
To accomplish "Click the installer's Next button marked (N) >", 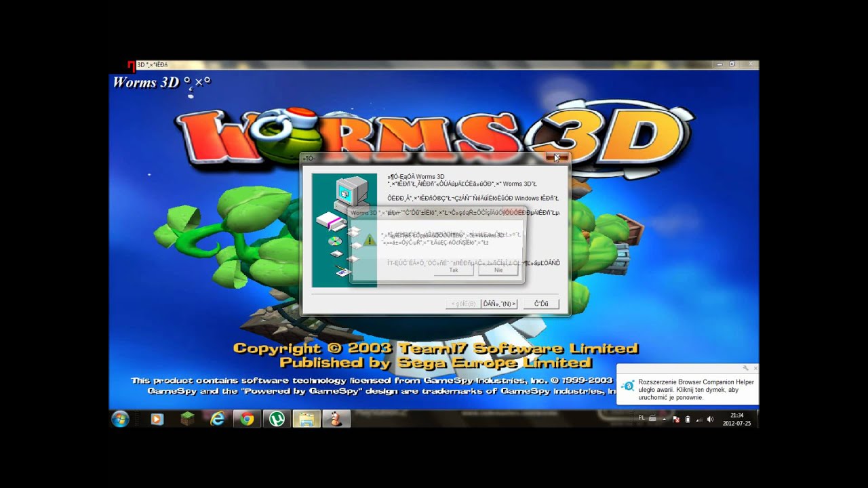I will pyautogui.click(x=500, y=304).
